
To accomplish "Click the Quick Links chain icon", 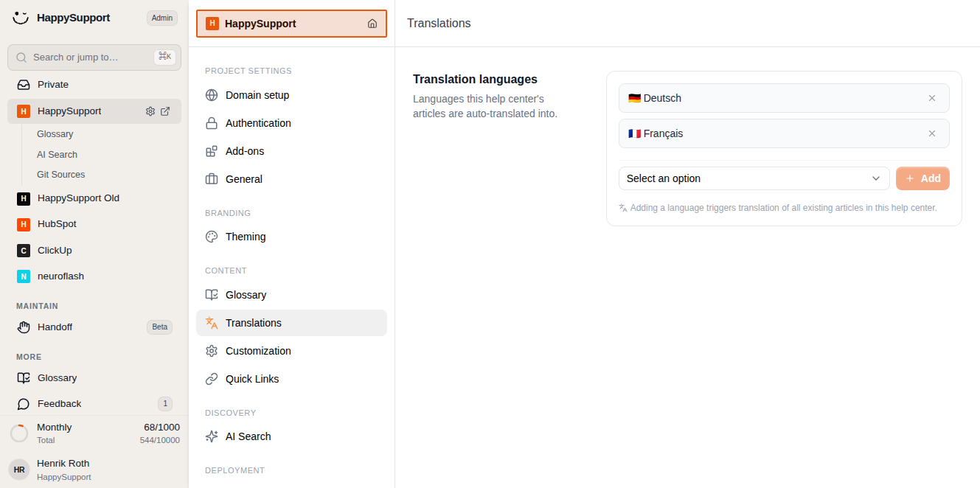I will 212,379.
